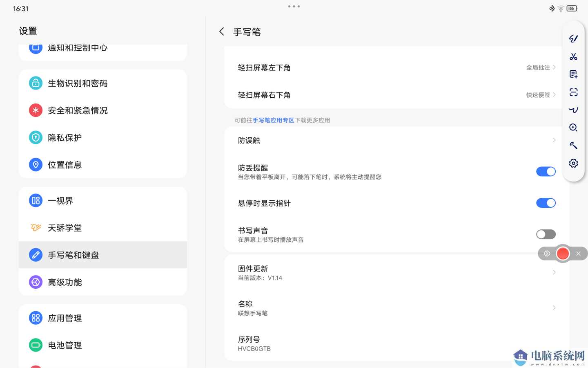This screenshot has height=368, width=588.
Task: Tap the 手写笔 page title
Action: point(247,32)
